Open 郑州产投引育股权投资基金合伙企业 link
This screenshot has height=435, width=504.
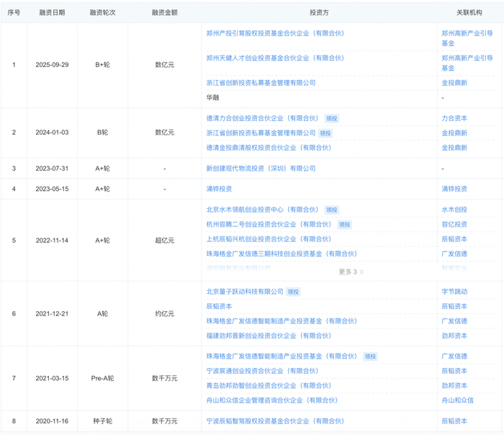click(x=275, y=33)
